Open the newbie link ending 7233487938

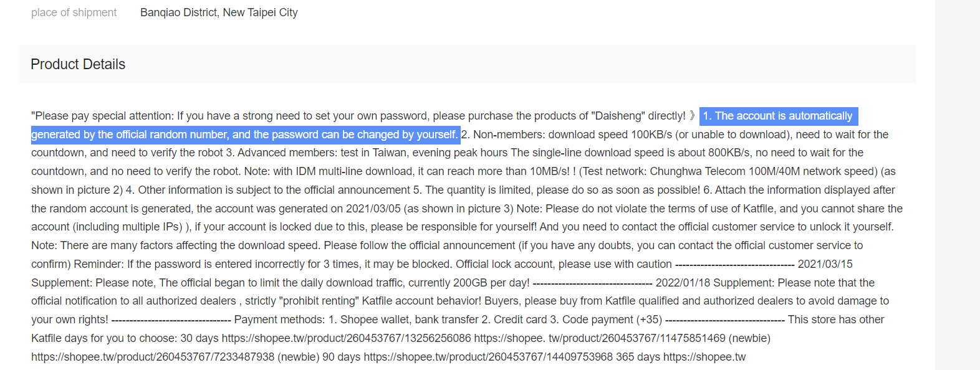153,357
